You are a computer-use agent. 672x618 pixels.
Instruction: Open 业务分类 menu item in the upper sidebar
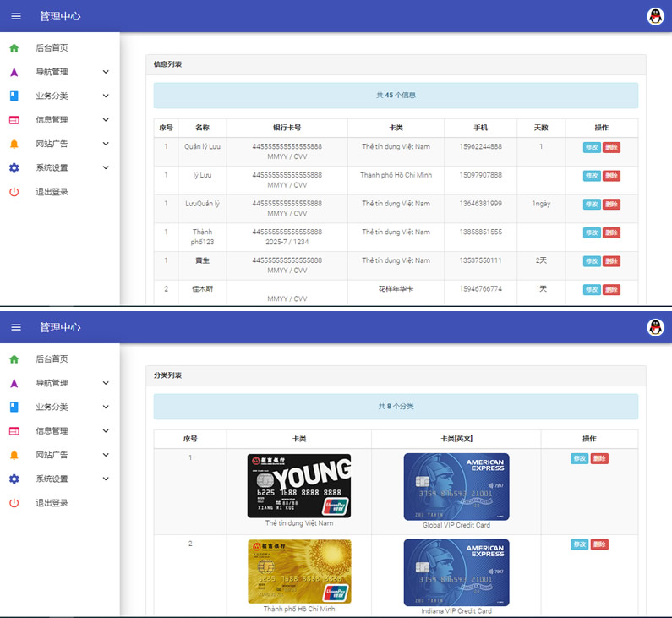(52, 96)
